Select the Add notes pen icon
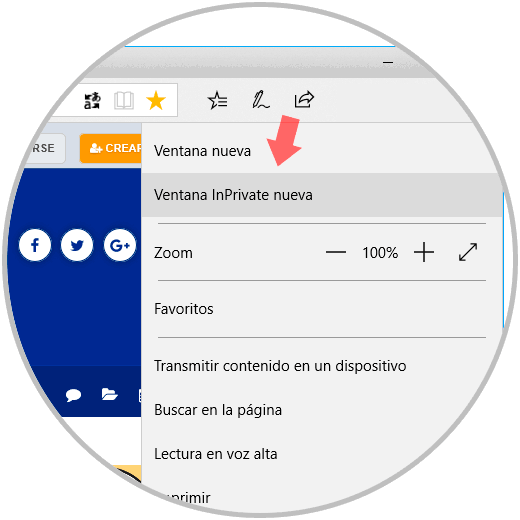Screen dimensions: 520x520 [260, 100]
